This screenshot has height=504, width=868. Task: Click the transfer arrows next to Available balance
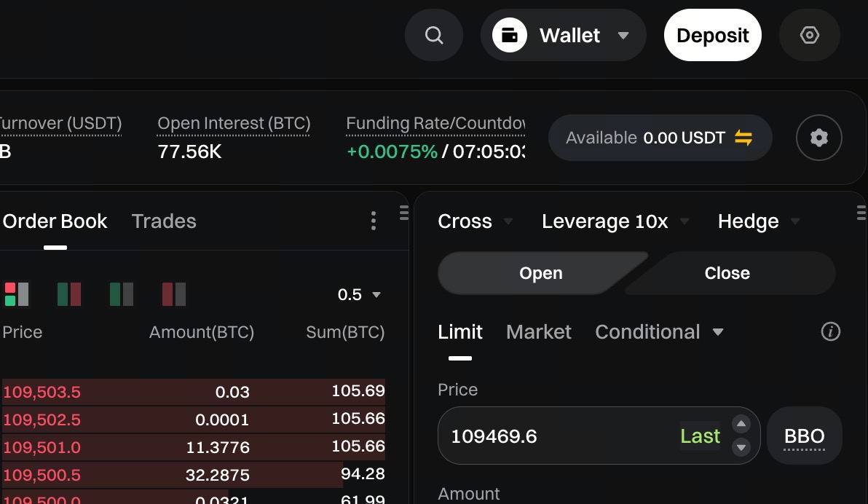coord(743,138)
